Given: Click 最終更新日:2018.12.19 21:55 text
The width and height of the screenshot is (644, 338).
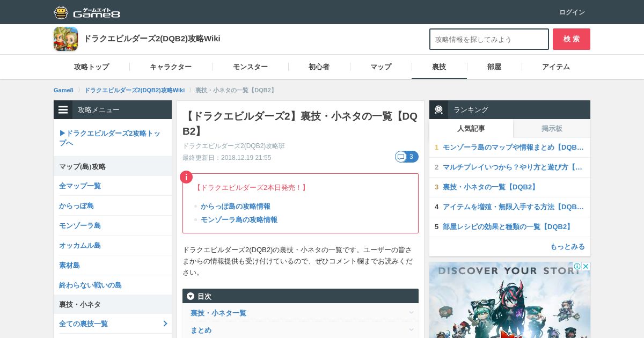Looking at the screenshot, I should tap(226, 158).
